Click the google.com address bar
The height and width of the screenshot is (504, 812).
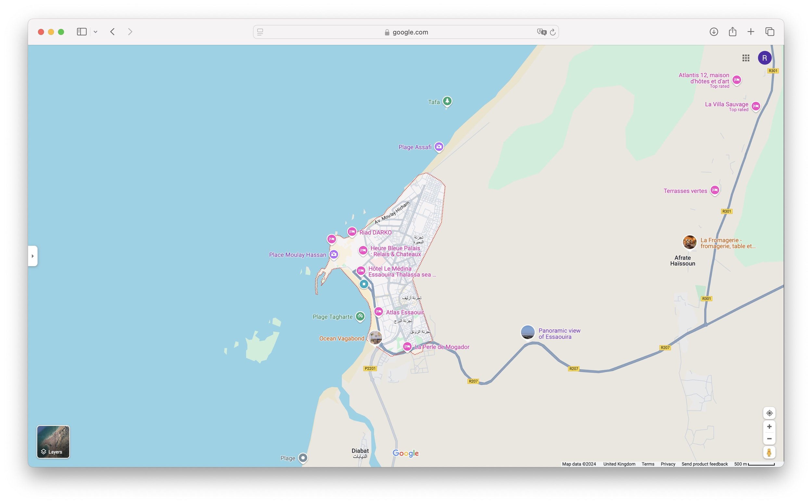pos(406,32)
